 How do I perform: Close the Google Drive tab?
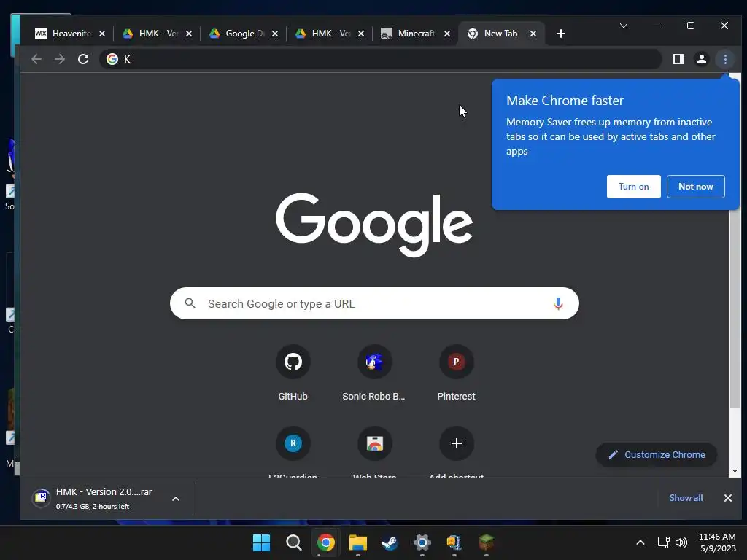pos(275,34)
